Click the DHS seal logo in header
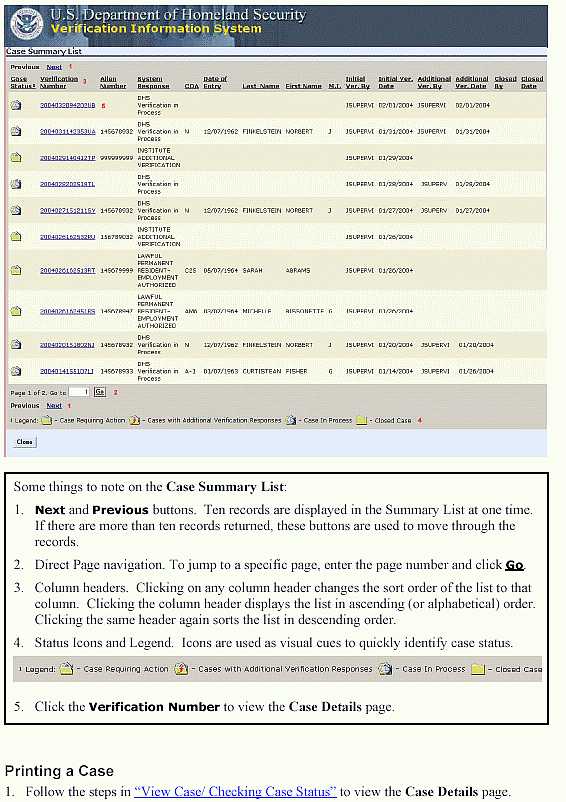Viewport: 566px width, 802px height. tap(27, 24)
